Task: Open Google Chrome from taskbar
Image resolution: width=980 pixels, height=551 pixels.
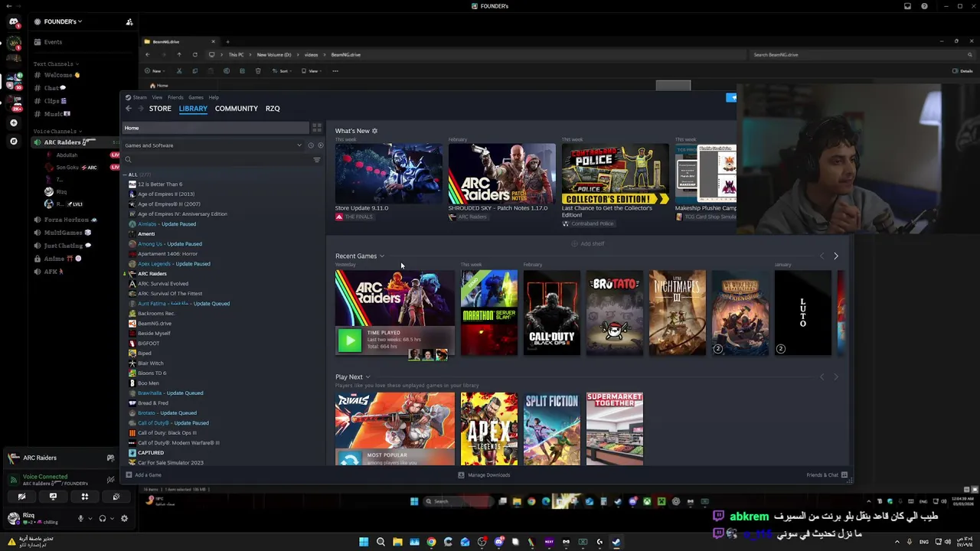Action: (431, 542)
